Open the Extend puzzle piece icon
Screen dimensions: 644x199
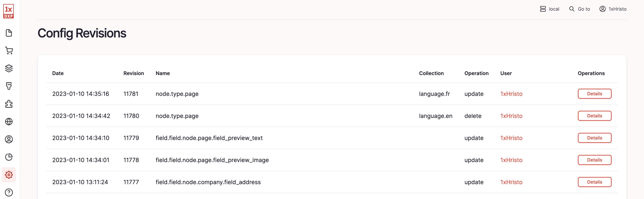pos(9,104)
